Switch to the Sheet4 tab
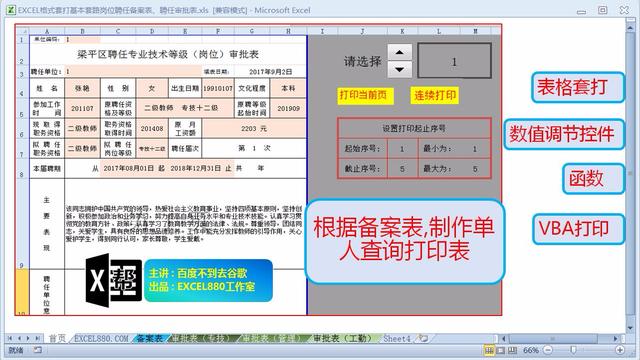The width and height of the screenshot is (640, 360). pyautogui.click(x=397, y=338)
